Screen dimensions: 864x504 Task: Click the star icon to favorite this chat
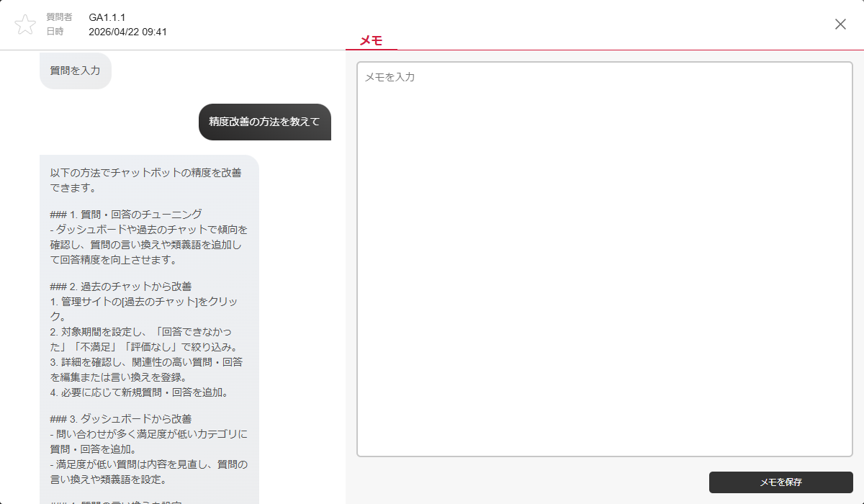(25, 24)
